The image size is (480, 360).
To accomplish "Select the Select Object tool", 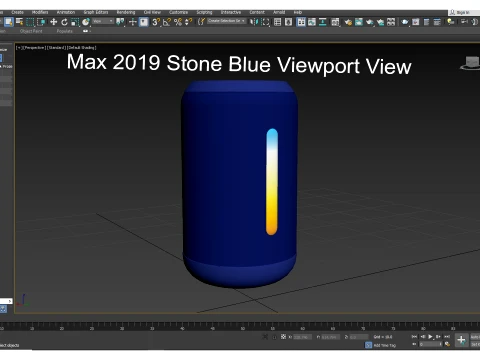I will point(8,22).
